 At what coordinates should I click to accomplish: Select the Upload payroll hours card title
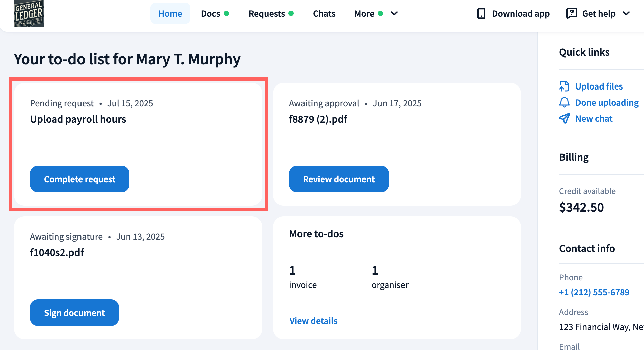(x=78, y=119)
